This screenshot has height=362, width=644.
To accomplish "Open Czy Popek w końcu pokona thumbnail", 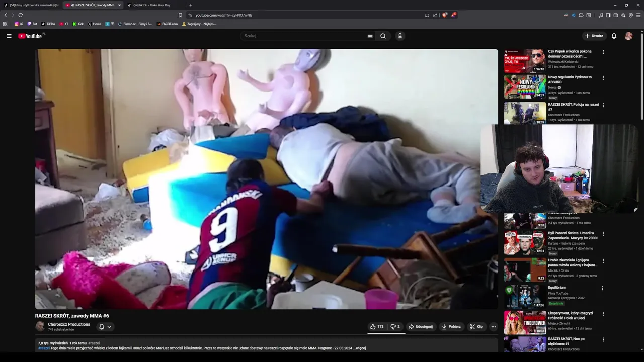I will pos(525,61).
